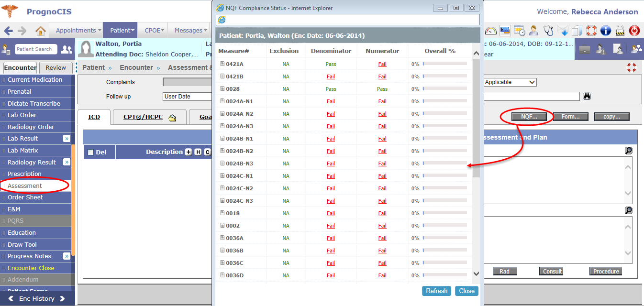644x306 pixels.
Task: Click the Patient Search field
Action: point(36,49)
